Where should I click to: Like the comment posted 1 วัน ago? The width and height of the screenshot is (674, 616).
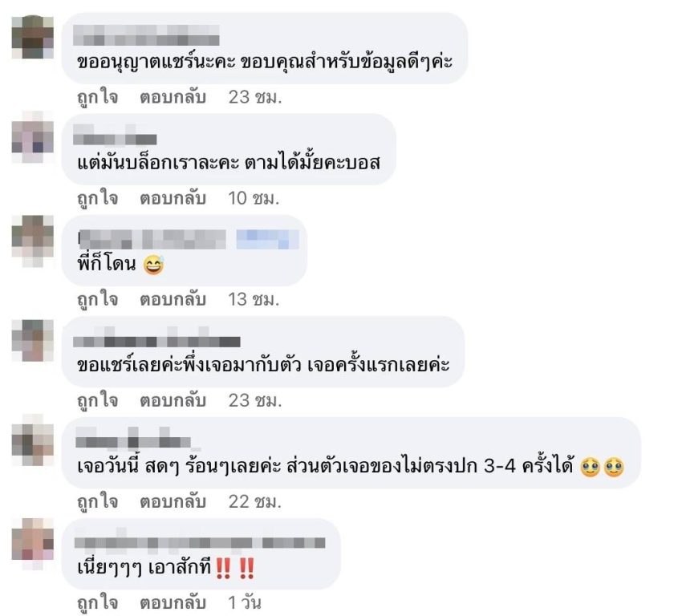pos(98,602)
